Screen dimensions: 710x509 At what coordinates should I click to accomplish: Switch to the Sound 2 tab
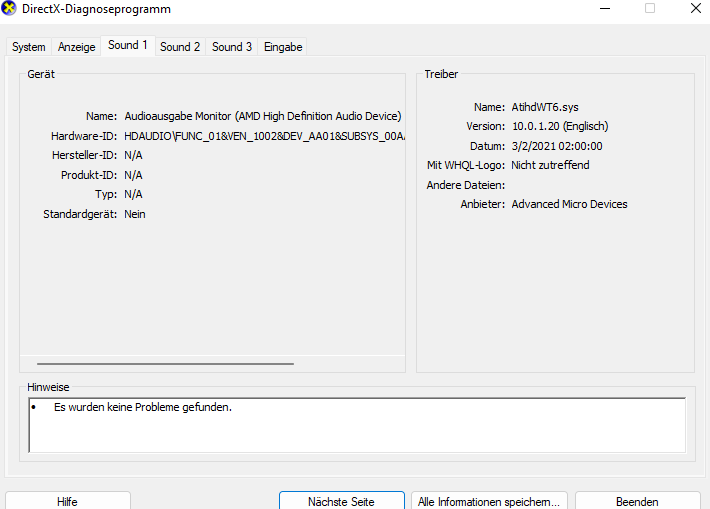(x=180, y=47)
